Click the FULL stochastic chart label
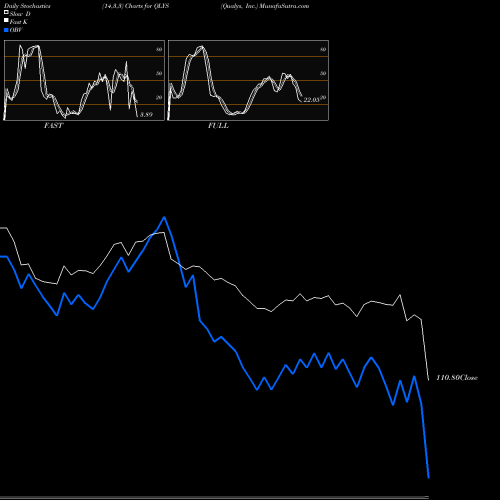 click(218, 126)
